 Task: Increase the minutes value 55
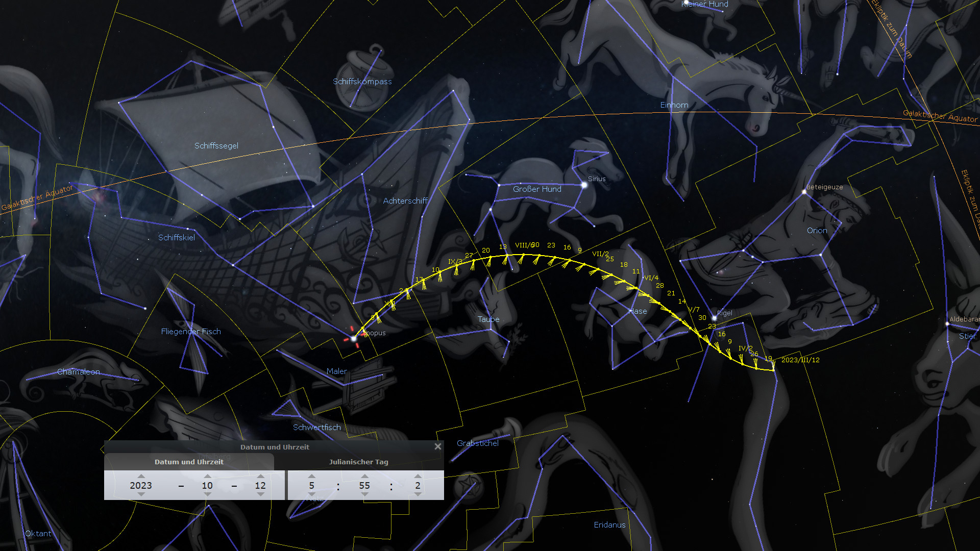coord(364,476)
